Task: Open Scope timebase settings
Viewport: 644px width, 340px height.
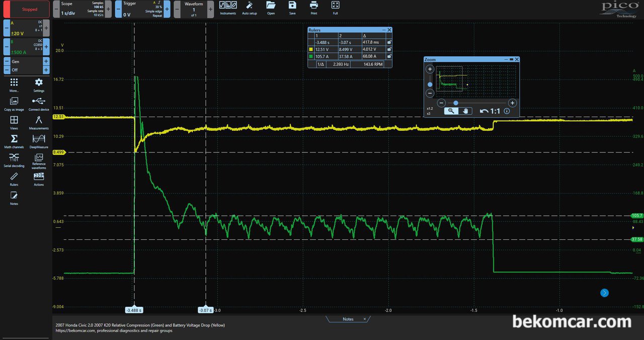Action: click(82, 9)
